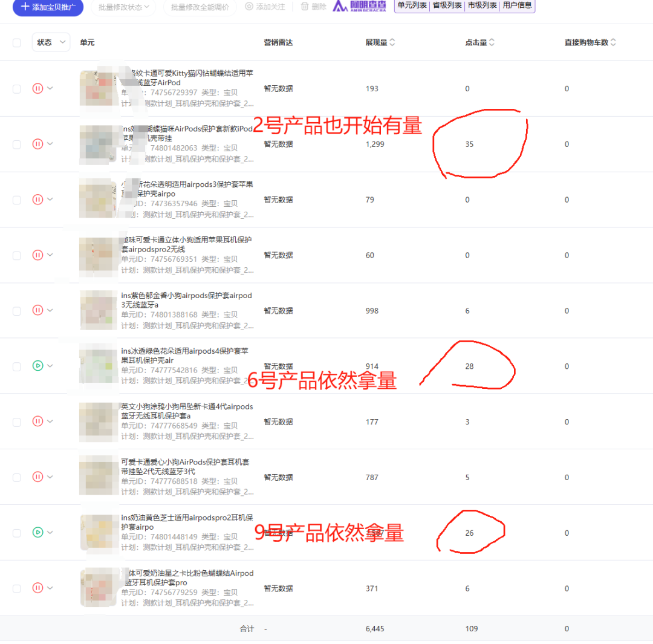
Task: Check the row for unit 74777542816
Action: pos(17,366)
